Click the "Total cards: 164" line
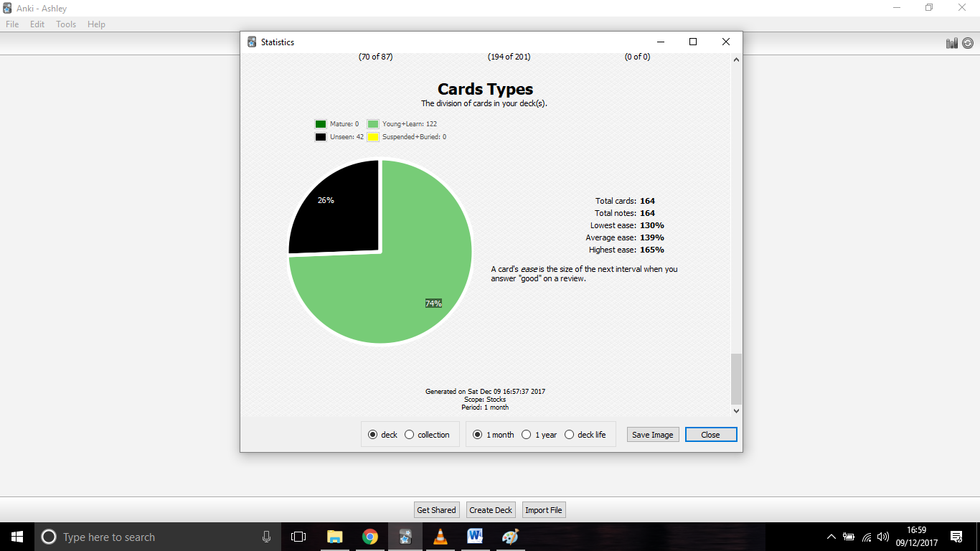This screenshot has width=980, height=551. (625, 201)
